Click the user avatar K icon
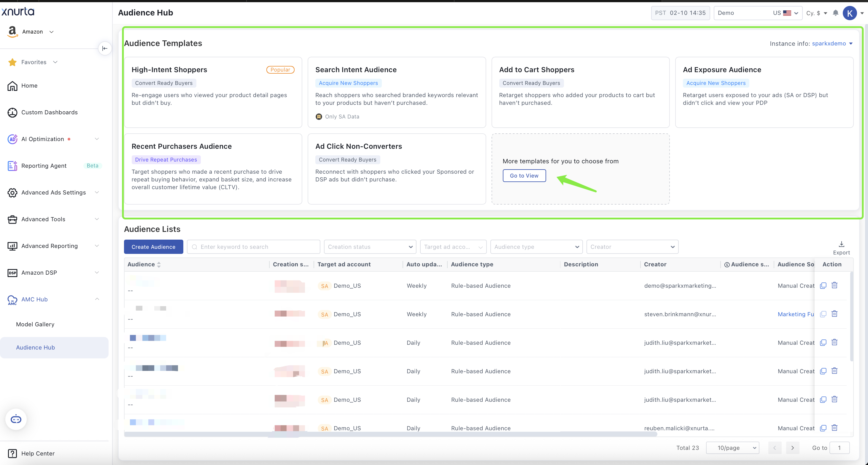The height and width of the screenshot is (465, 868). (850, 13)
